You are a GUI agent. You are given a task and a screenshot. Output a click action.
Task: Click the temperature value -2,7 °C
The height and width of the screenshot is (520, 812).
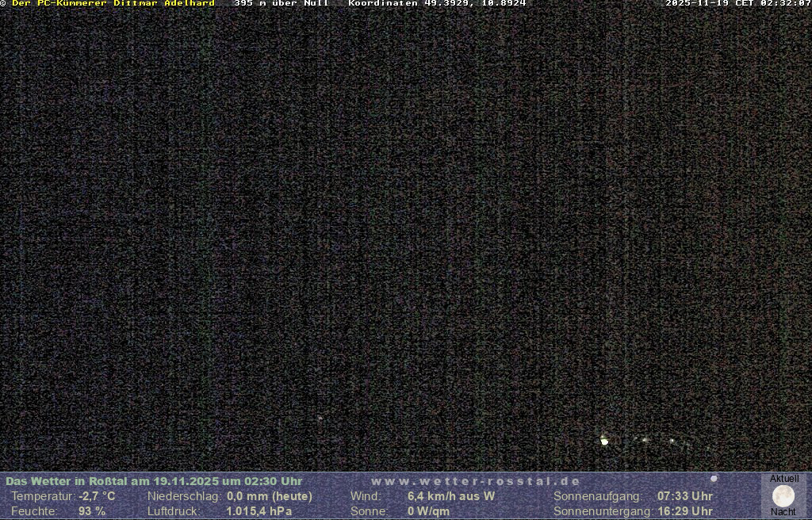point(97,496)
